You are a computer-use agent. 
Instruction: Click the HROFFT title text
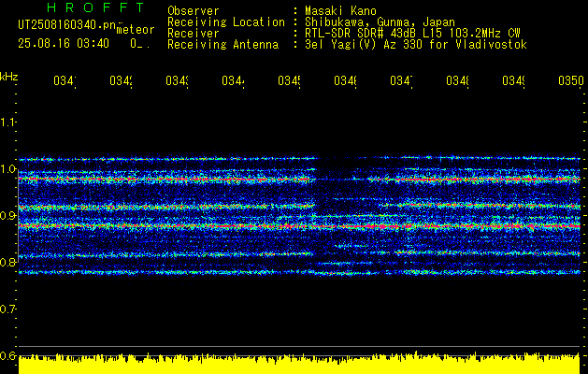pyautogui.click(x=96, y=7)
